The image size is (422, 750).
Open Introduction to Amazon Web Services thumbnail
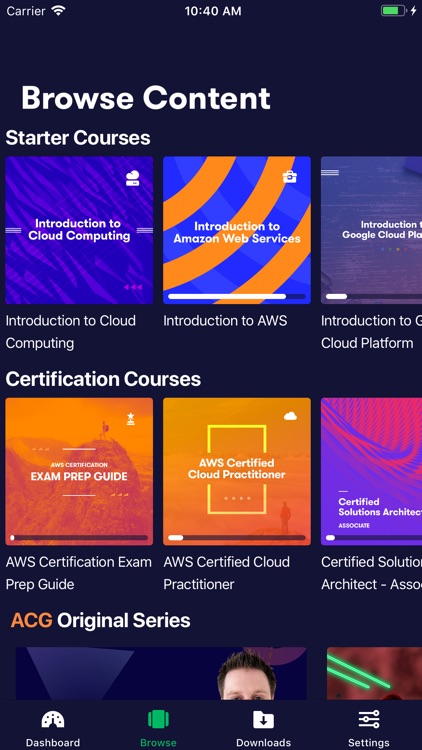(x=237, y=230)
